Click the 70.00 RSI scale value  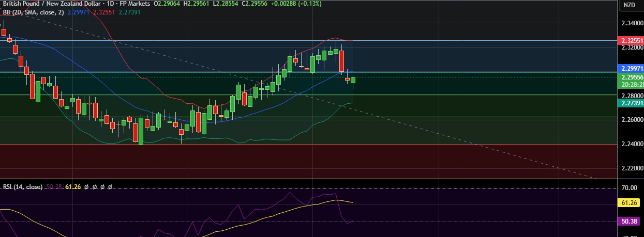point(631,188)
